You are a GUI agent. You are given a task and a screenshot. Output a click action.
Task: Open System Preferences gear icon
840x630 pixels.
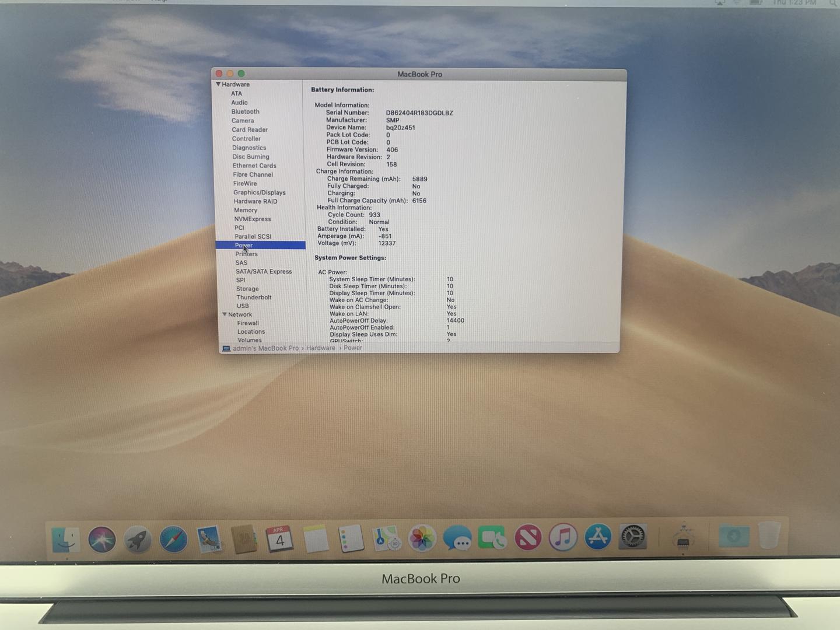pyautogui.click(x=633, y=537)
